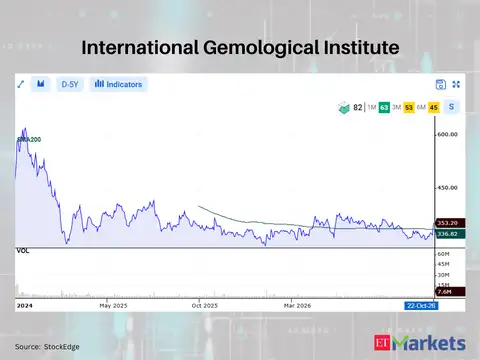The image size is (480, 360).
Task: Click the International Gemological Institute title
Action: pyautogui.click(x=240, y=48)
